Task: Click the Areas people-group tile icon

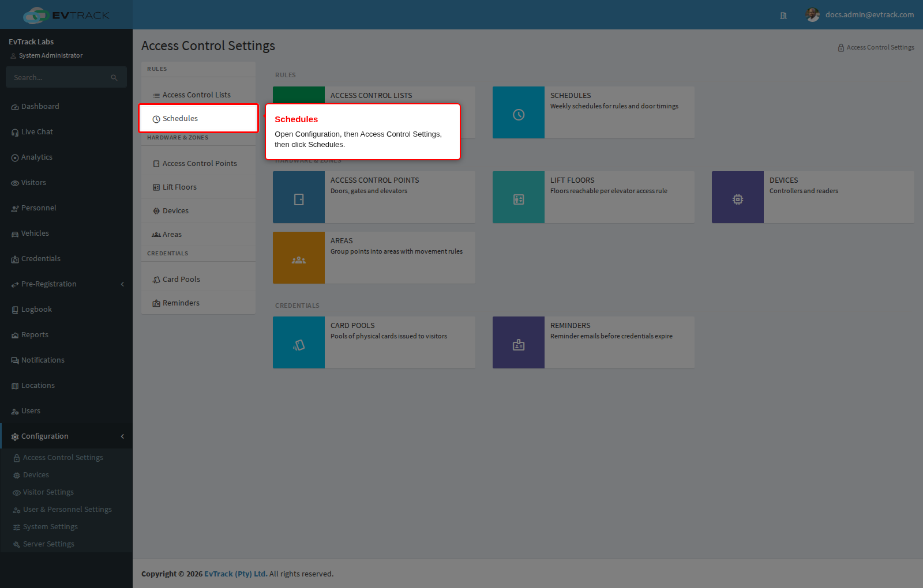Action: coord(299,260)
